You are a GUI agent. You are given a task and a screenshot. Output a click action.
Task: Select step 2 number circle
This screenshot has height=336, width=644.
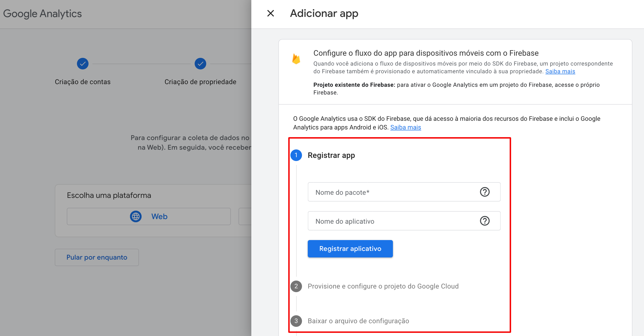[296, 286]
